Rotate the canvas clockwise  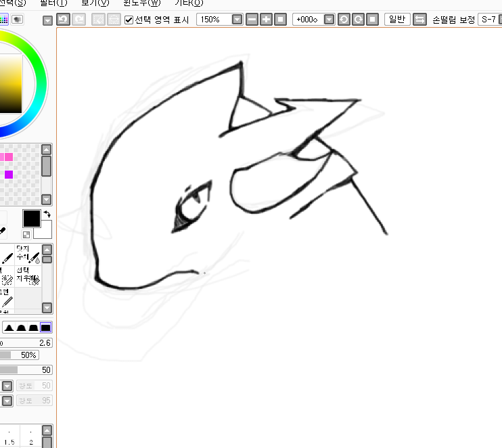tap(358, 20)
